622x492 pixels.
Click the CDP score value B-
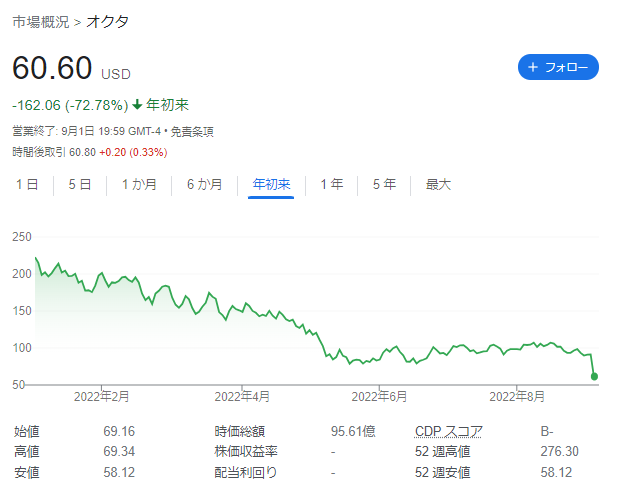click(x=547, y=431)
